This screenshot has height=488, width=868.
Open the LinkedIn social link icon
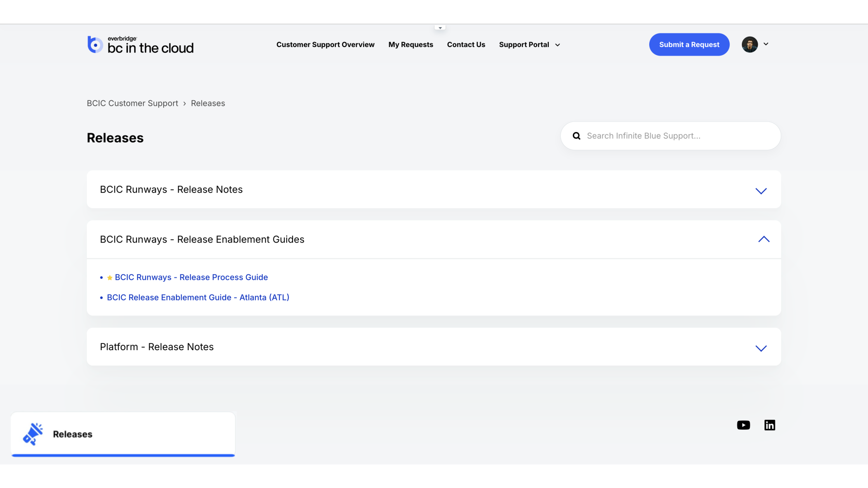769,425
